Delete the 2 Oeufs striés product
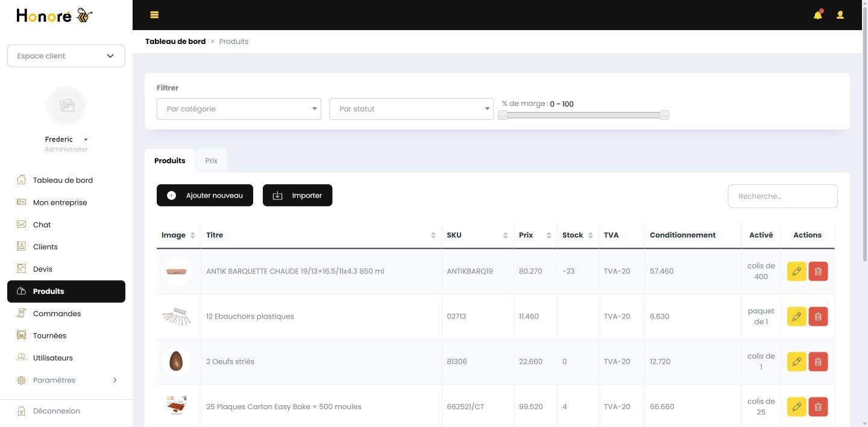 tap(818, 361)
